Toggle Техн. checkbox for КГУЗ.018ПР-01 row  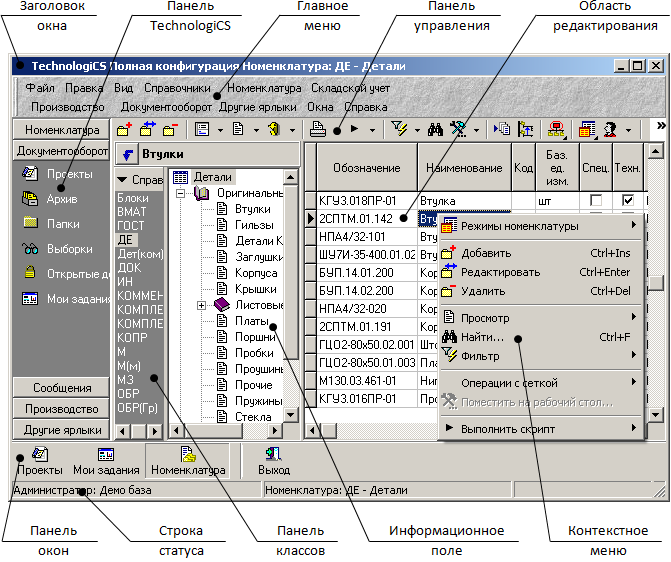point(628,200)
